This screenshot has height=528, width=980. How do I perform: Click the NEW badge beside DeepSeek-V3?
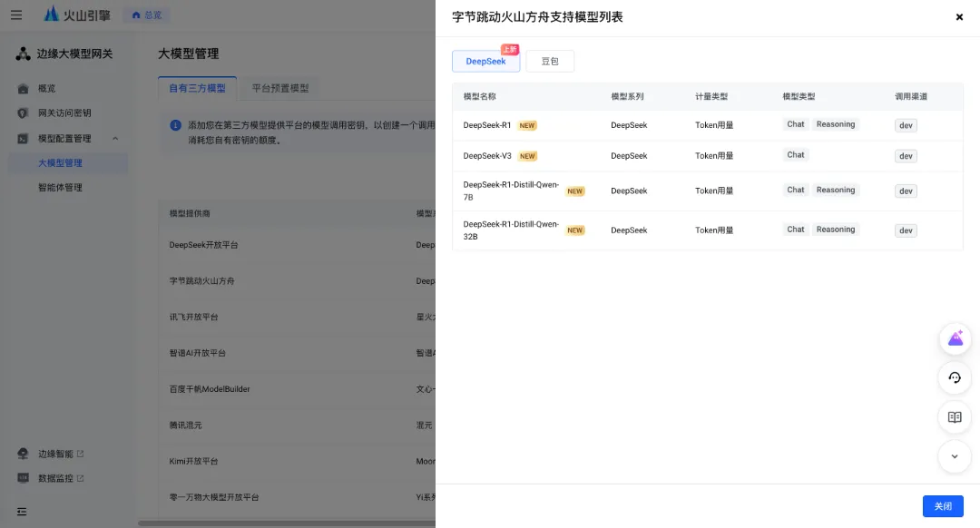[527, 156]
